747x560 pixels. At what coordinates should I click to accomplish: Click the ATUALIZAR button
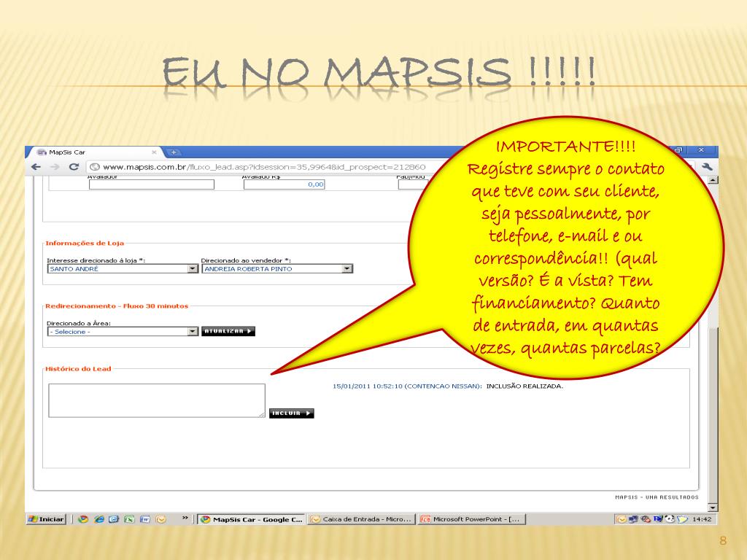[x=228, y=332]
